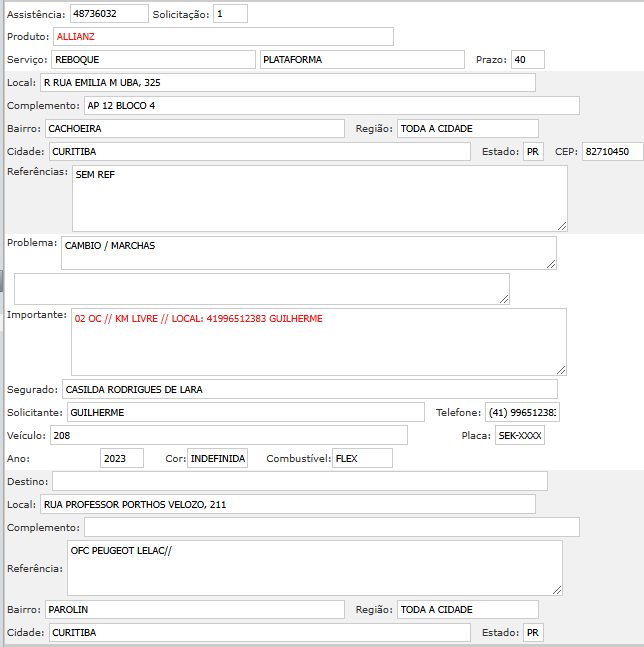Click the origin Local field with RUA EMILIA
Image resolution: width=644 pixels, height=647 pixels.
287,83
